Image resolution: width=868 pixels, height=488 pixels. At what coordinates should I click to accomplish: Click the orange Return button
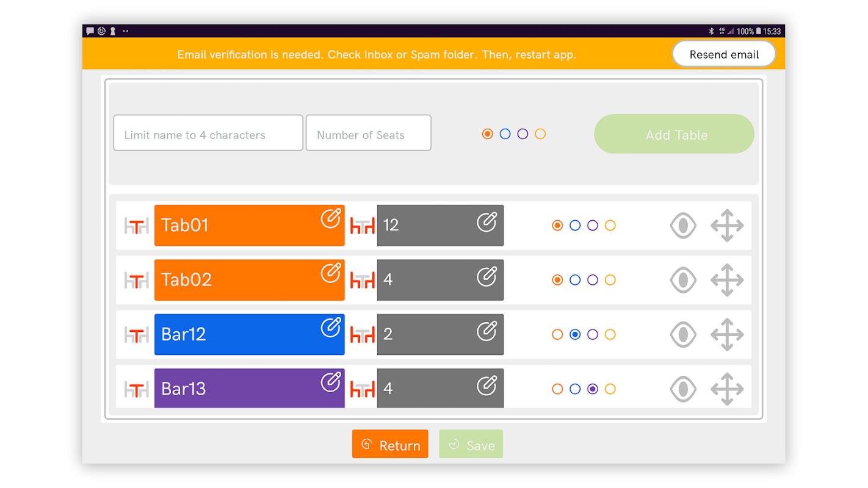[390, 444]
